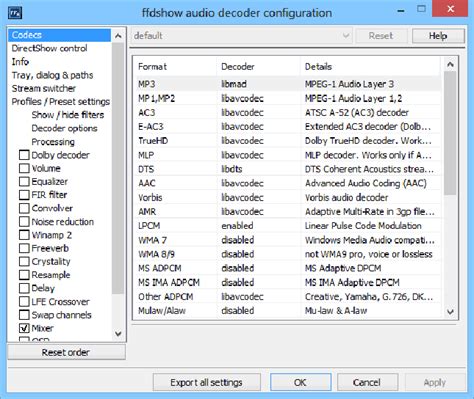Viewport: 474px width, 399px height.
Task: Turn on Noise reduction checkbox
Action: (24, 222)
